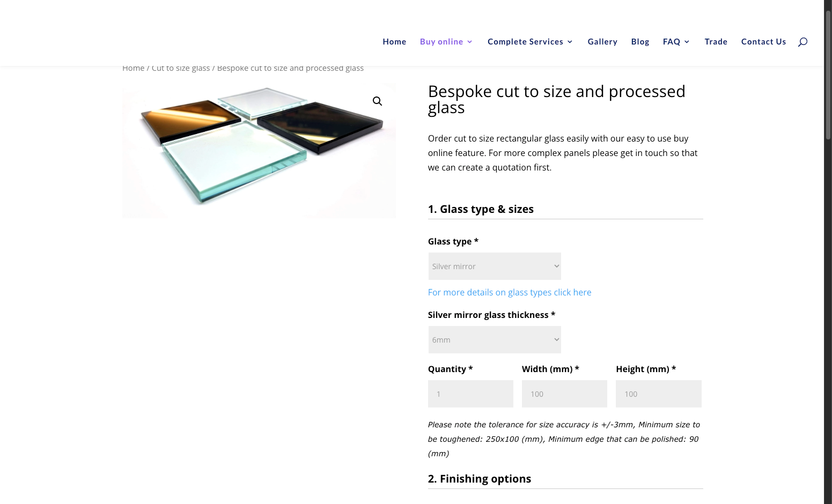The width and height of the screenshot is (832, 504).
Task: Click the glass types details link
Action: pos(510,292)
